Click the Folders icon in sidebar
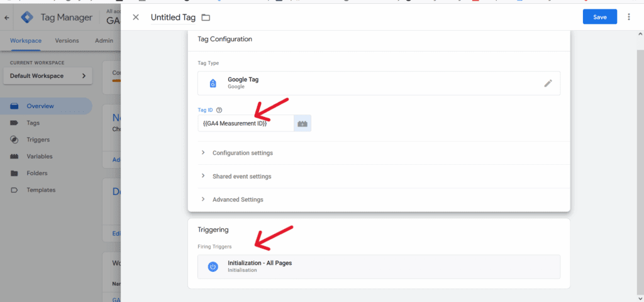This screenshot has width=644, height=302. pos(14,174)
